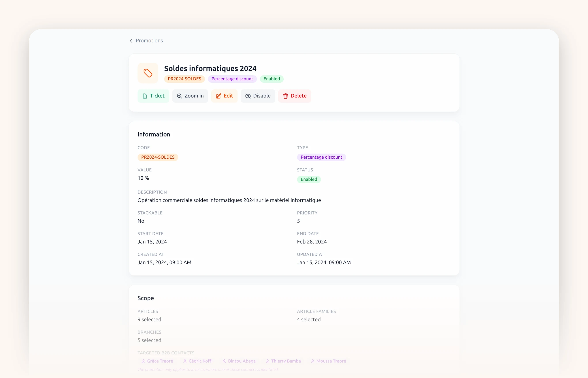Image resolution: width=588 pixels, height=378 pixels.
Task: Select the Cédric Koffi contact chip
Action: click(x=198, y=361)
